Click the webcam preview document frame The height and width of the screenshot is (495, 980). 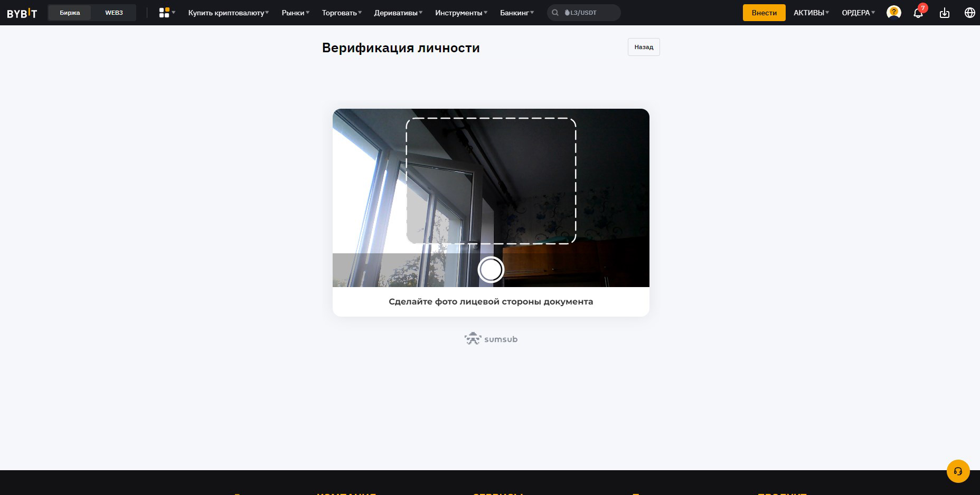tap(491, 181)
